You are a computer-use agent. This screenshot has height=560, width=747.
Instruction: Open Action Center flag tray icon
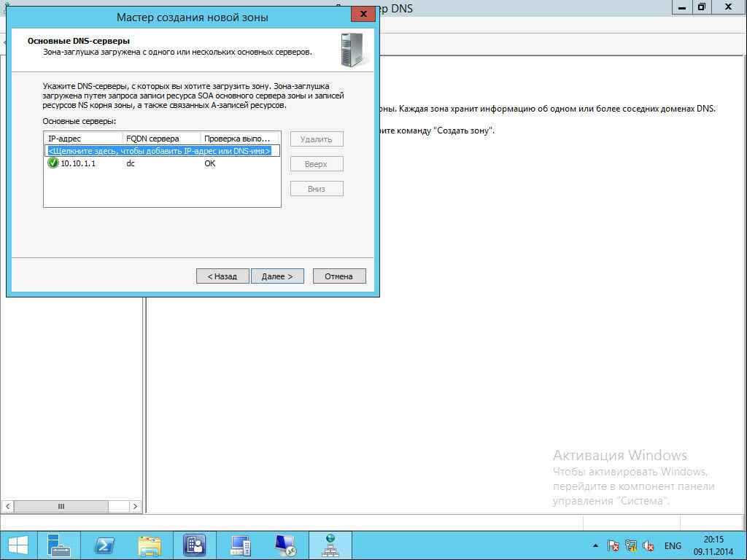[614, 545]
